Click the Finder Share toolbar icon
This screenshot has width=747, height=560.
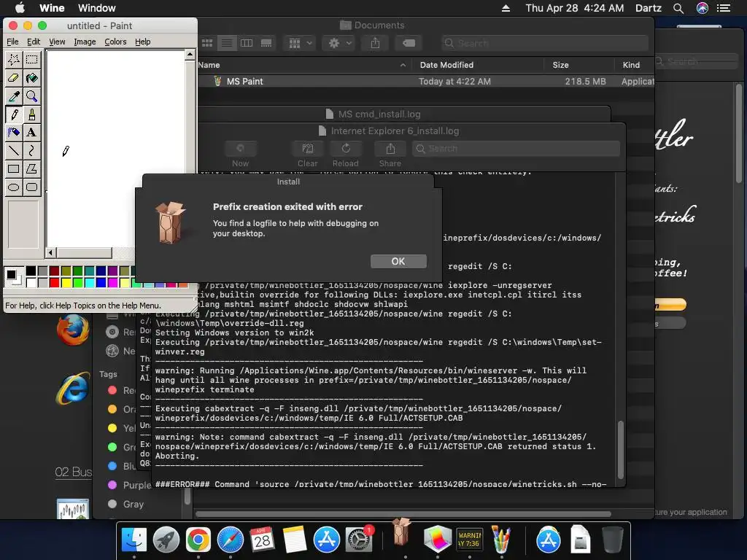[376, 43]
